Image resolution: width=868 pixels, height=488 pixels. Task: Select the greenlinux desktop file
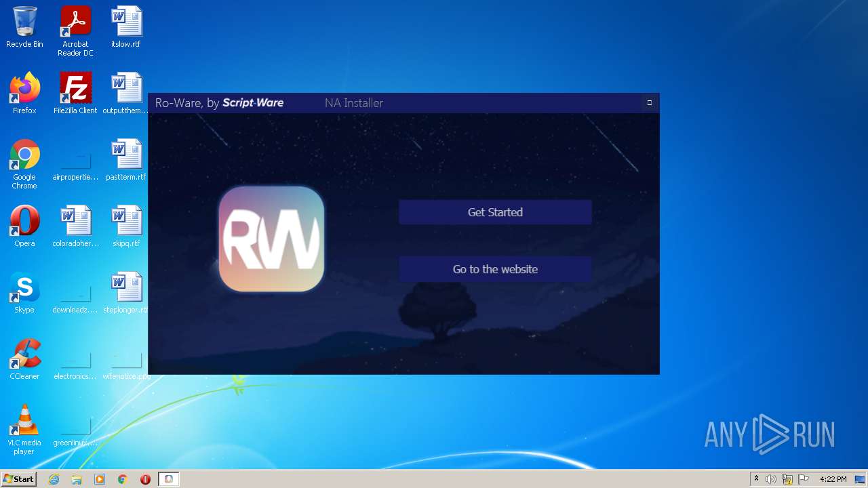point(75,431)
